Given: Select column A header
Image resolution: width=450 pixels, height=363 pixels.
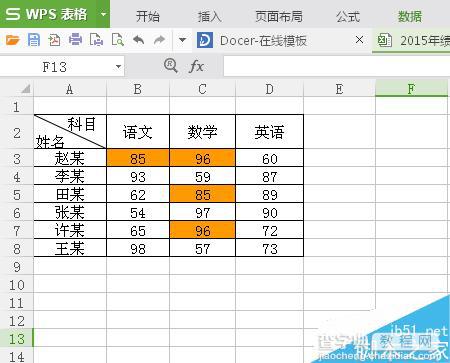Looking at the screenshot, I should 70,89.
